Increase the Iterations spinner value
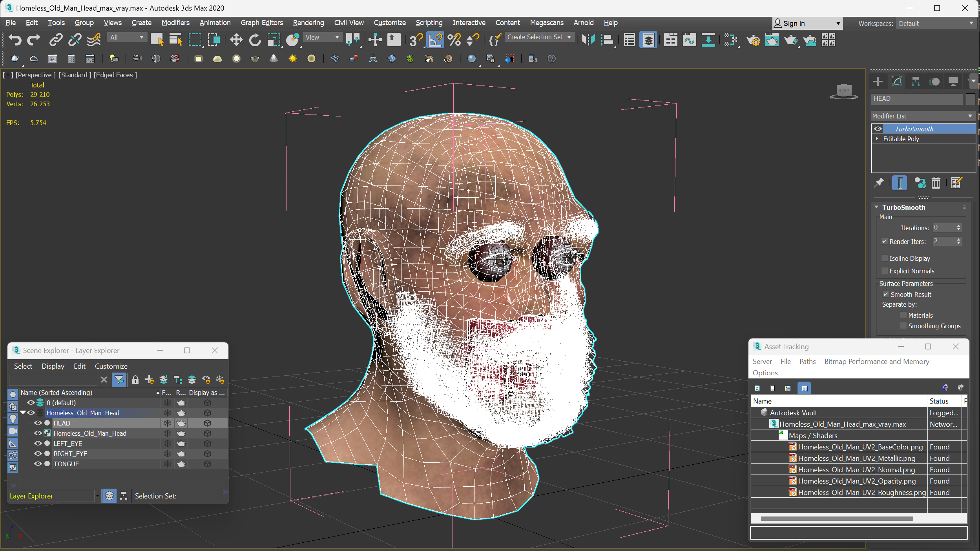The width and height of the screenshot is (980, 551). coord(959,226)
